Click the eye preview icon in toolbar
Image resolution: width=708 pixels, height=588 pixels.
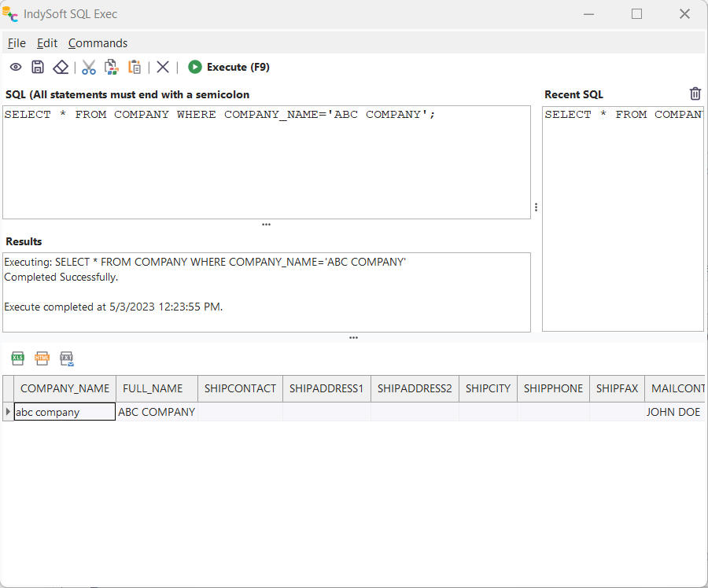click(x=16, y=68)
